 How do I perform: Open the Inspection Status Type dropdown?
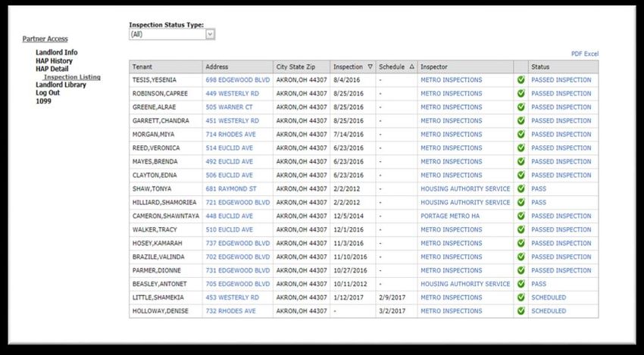[x=172, y=35]
